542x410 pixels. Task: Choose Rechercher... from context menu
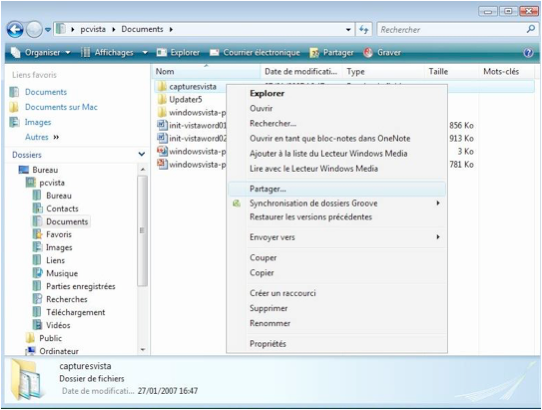(x=337, y=123)
